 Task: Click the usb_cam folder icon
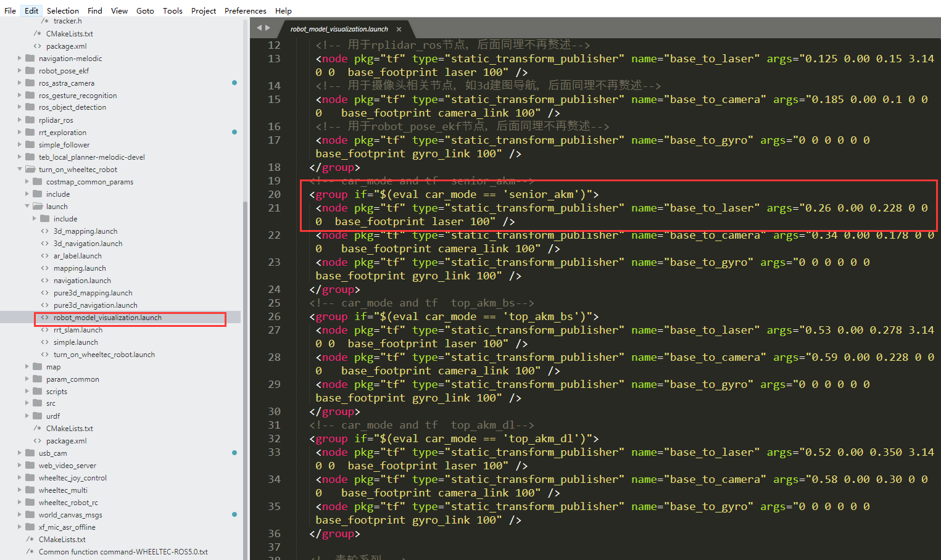coord(30,453)
